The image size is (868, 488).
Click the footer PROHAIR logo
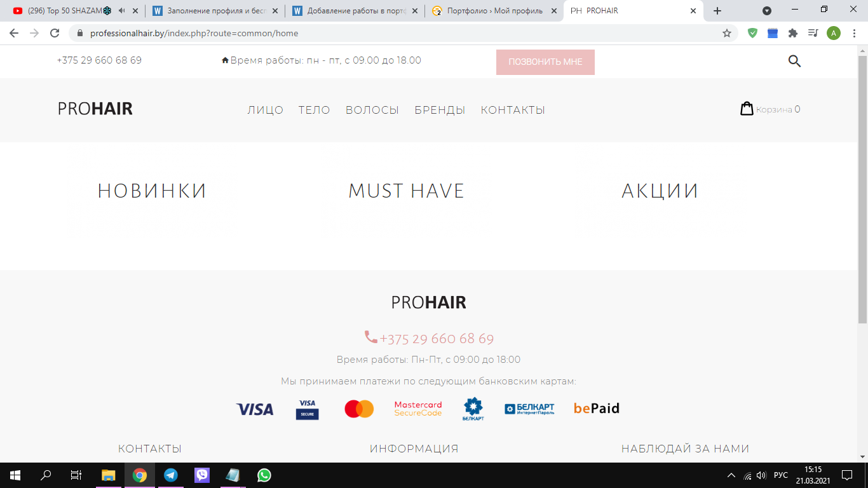pos(429,302)
